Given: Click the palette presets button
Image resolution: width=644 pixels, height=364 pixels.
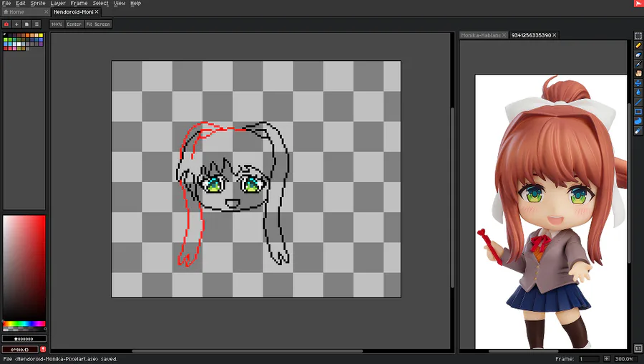Looking at the screenshot, I should click(x=26, y=24).
